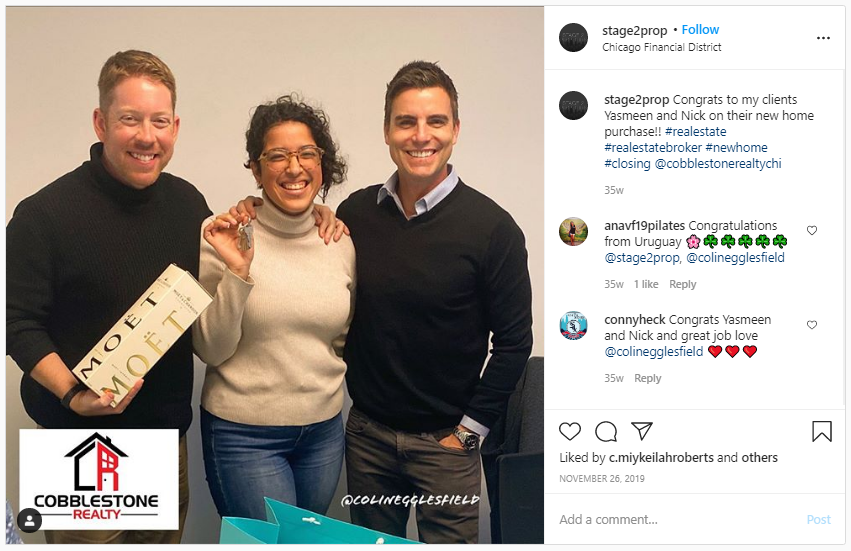Image resolution: width=851 pixels, height=551 pixels.
Task: Open the three-dot more options menu
Action: 823,38
